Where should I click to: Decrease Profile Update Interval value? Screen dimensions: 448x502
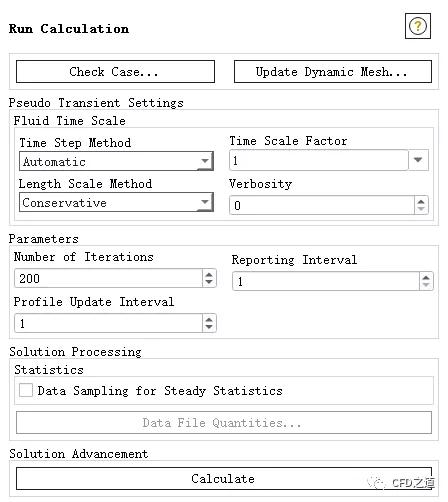pos(209,327)
